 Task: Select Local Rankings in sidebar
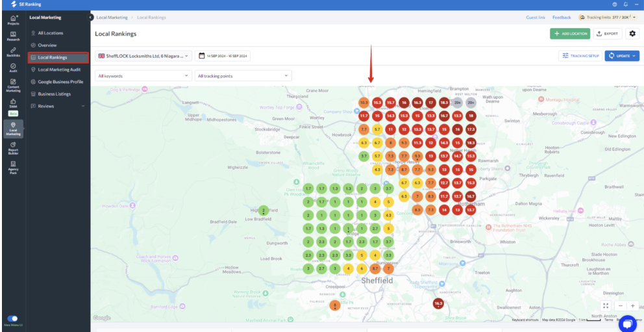coord(58,58)
